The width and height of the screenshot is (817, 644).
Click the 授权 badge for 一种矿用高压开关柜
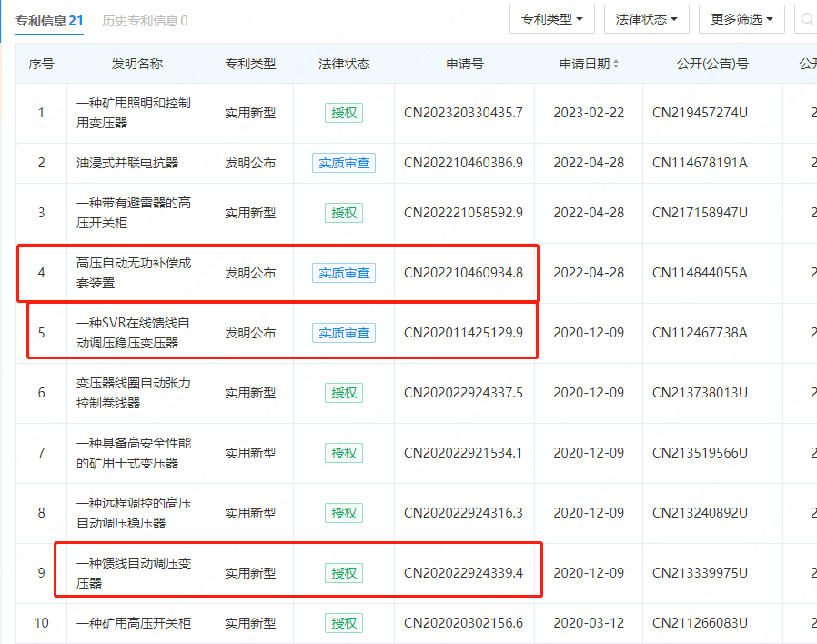[344, 623]
